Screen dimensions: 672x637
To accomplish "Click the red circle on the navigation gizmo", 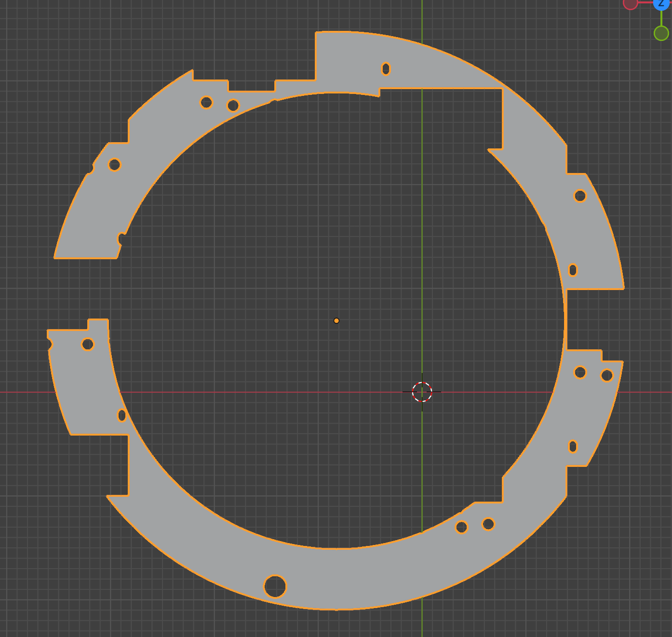I will [x=631, y=3].
